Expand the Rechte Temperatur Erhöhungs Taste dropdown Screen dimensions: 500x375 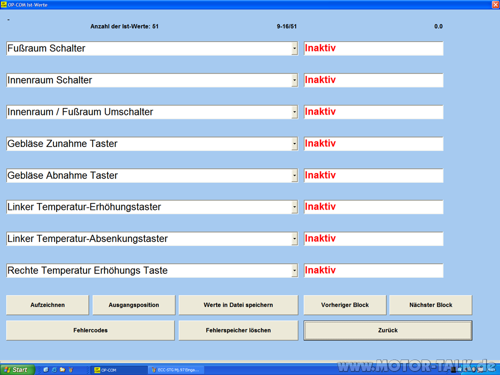click(x=294, y=271)
